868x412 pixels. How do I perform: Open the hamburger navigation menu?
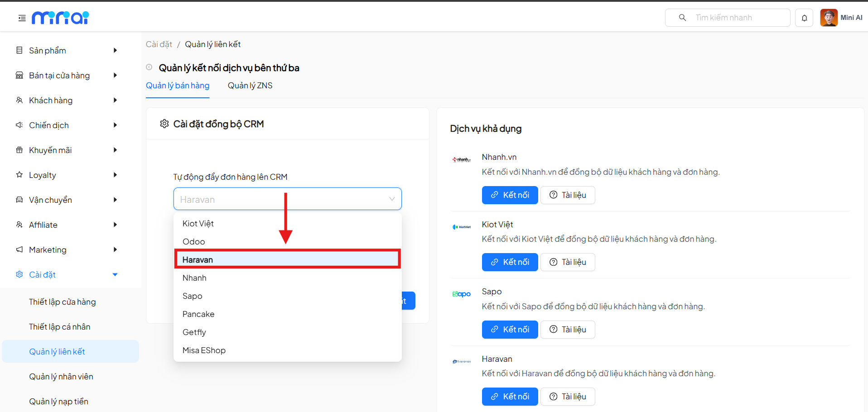point(21,17)
